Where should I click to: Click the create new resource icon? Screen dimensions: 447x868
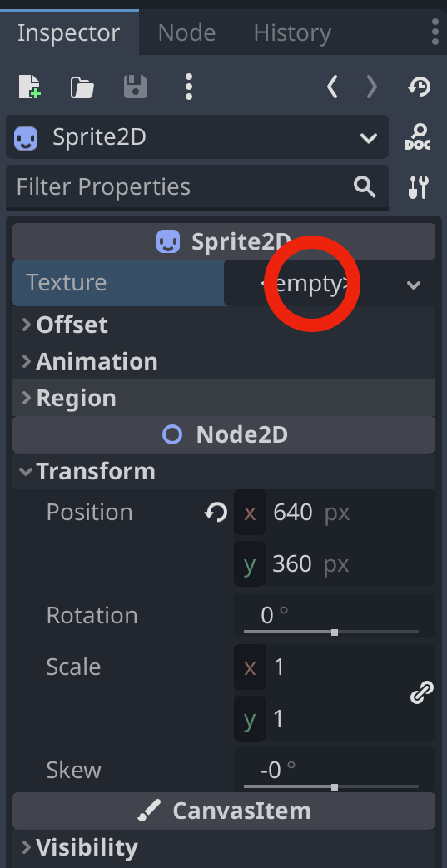click(x=30, y=87)
